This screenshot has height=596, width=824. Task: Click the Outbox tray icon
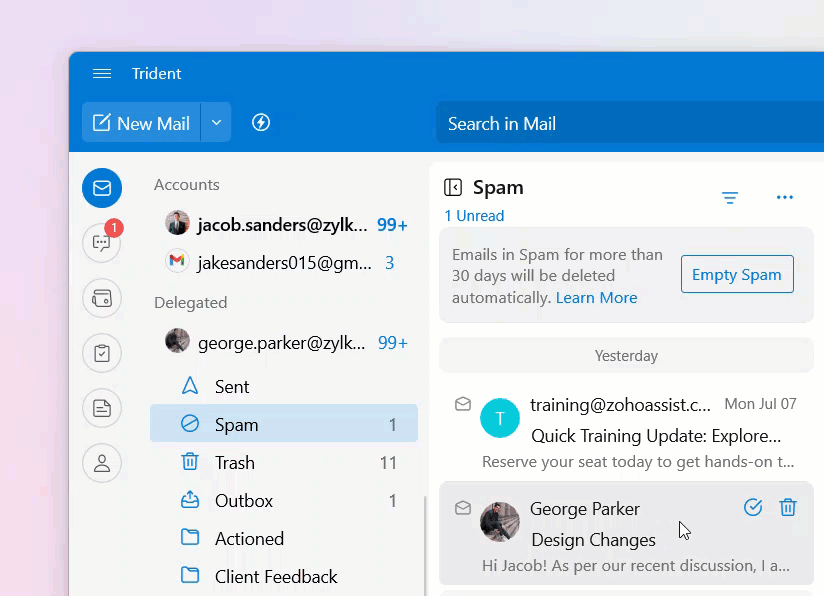(190, 500)
